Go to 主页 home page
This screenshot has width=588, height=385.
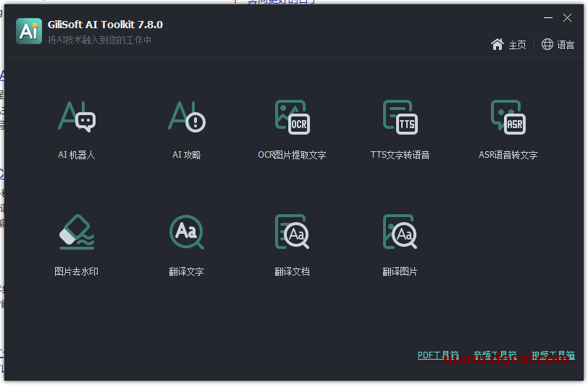coord(517,45)
